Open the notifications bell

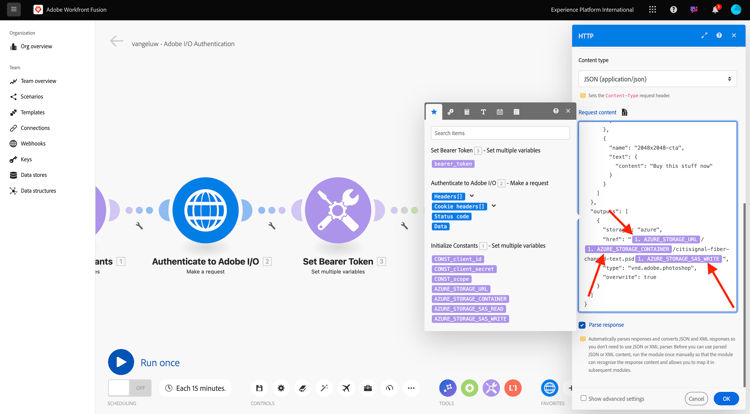click(x=715, y=10)
